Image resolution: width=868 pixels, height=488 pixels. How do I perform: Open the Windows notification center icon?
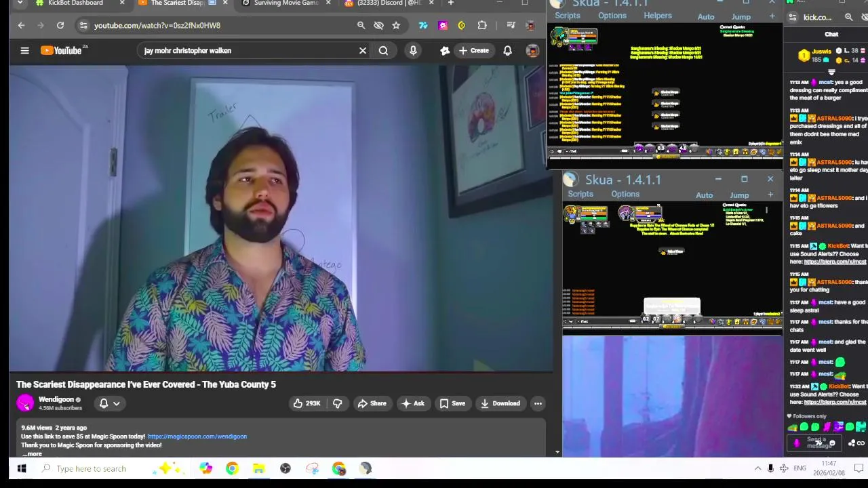point(858,468)
